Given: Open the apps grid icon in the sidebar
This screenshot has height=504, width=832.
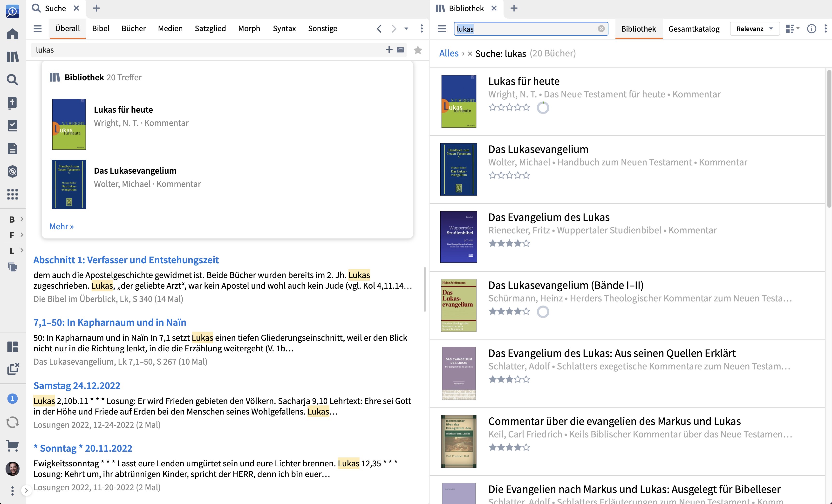Looking at the screenshot, I should click(13, 194).
